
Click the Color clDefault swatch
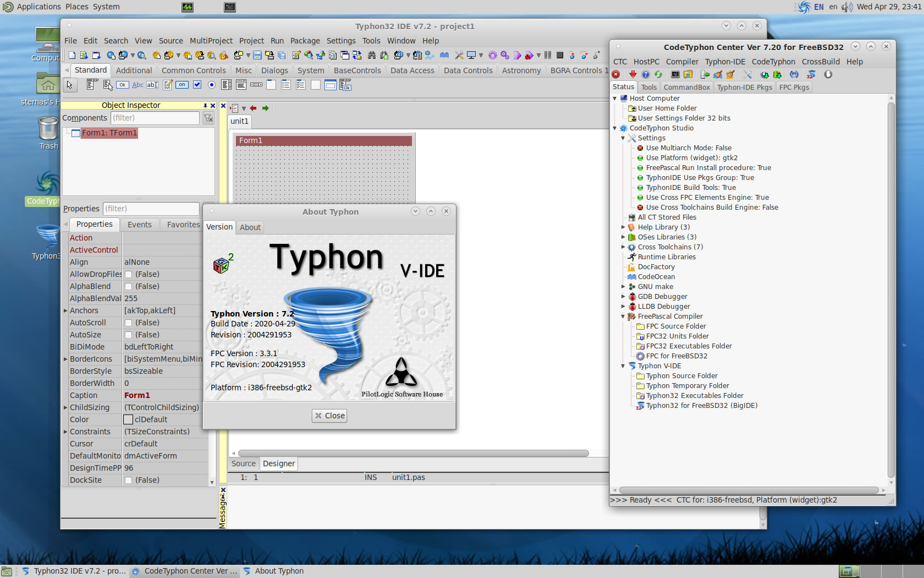point(128,419)
